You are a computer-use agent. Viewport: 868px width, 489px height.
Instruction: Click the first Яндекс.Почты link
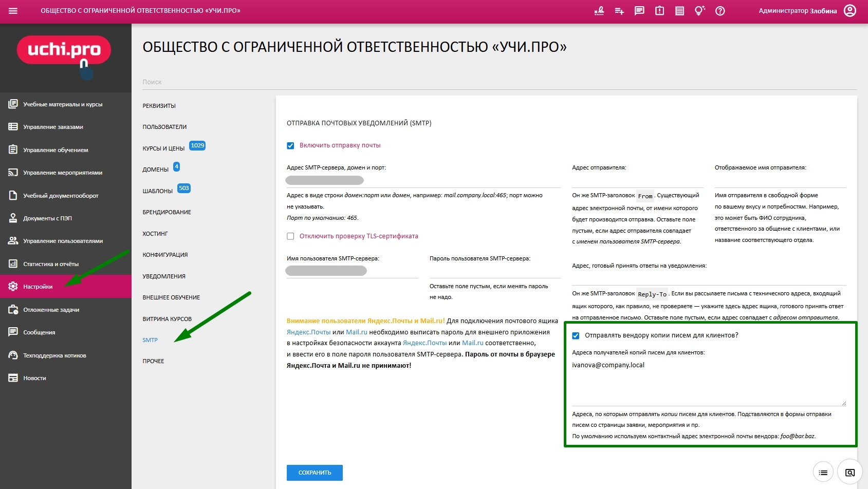[x=309, y=332]
